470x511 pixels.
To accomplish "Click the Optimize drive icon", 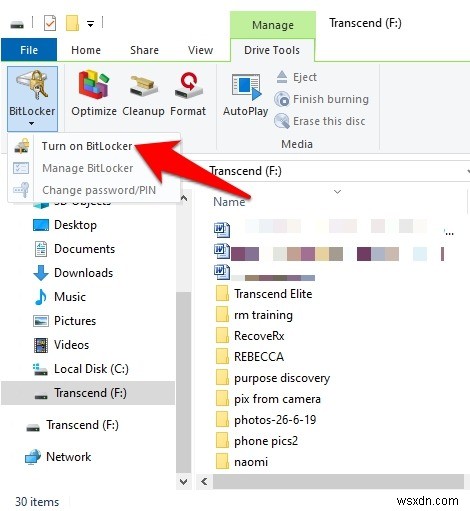I will tap(94, 93).
